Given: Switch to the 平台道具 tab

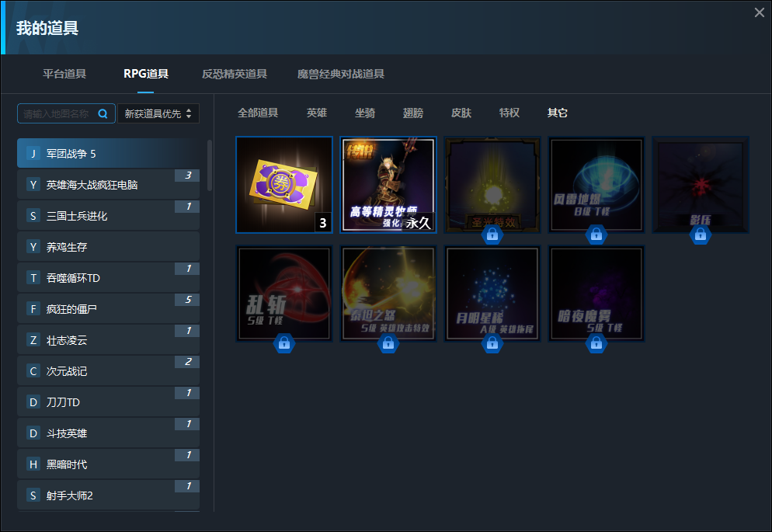Looking at the screenshot, I should point(64,74).
